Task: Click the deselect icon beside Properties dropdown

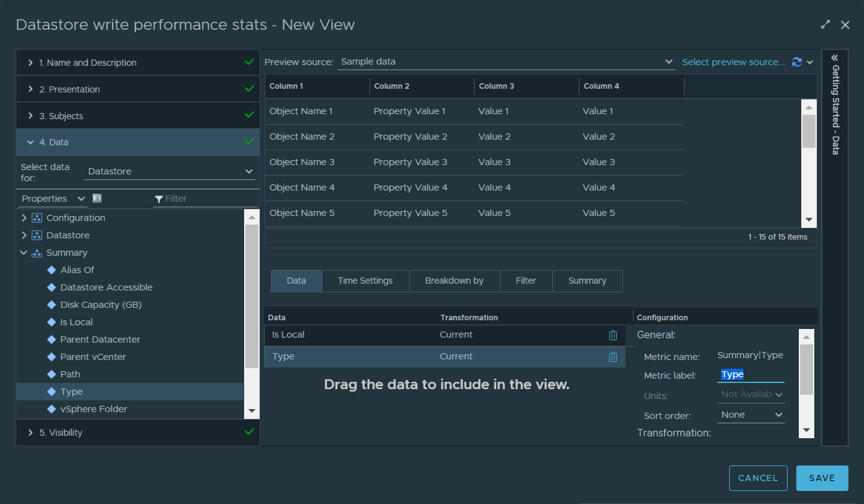Action: click(96, 197)
